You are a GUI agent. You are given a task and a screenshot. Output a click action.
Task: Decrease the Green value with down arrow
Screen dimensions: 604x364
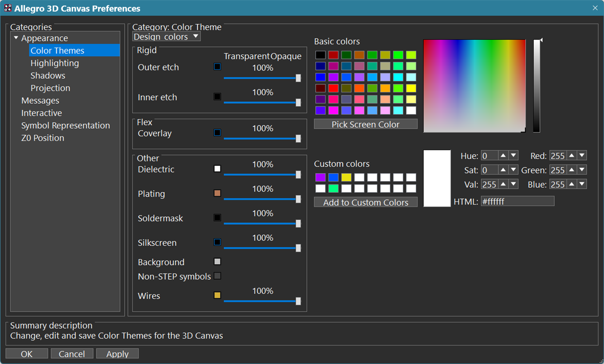click(x=582, y=170)
